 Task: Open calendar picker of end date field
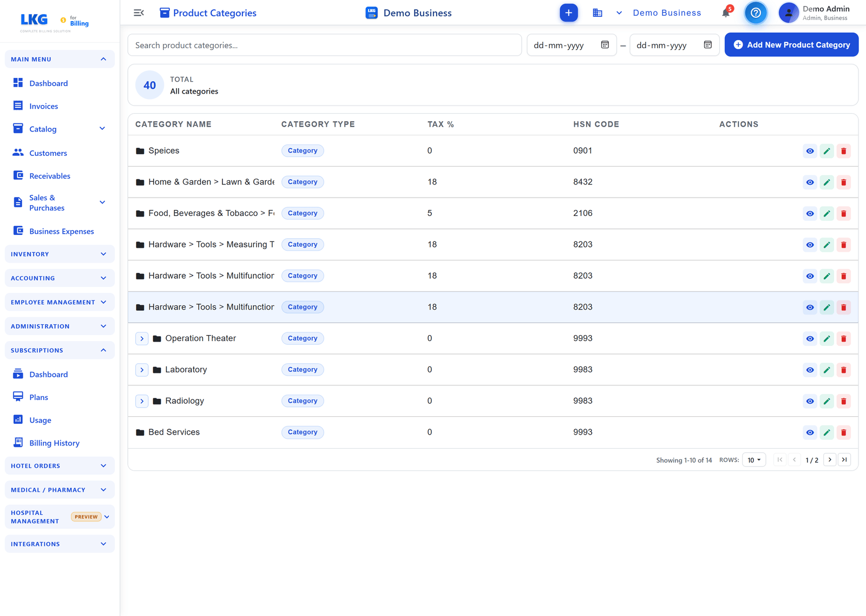[708, 45]
